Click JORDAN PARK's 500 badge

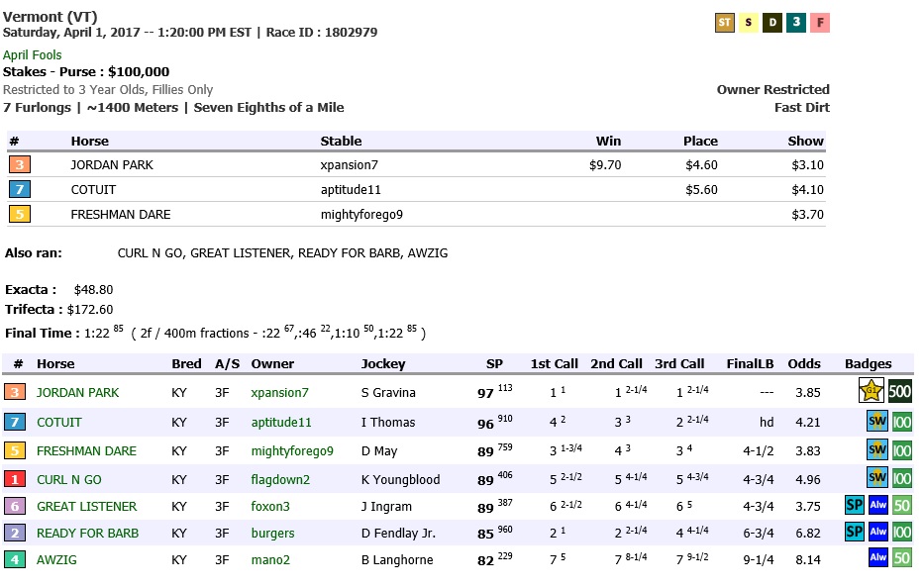900,391
